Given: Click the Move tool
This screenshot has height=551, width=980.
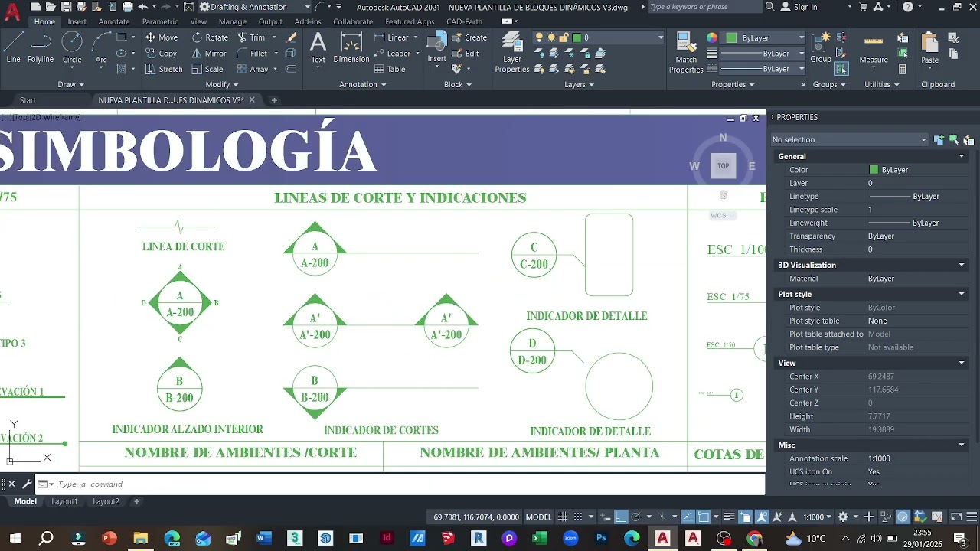Looking at the screenshot, I should coord(162,37).
